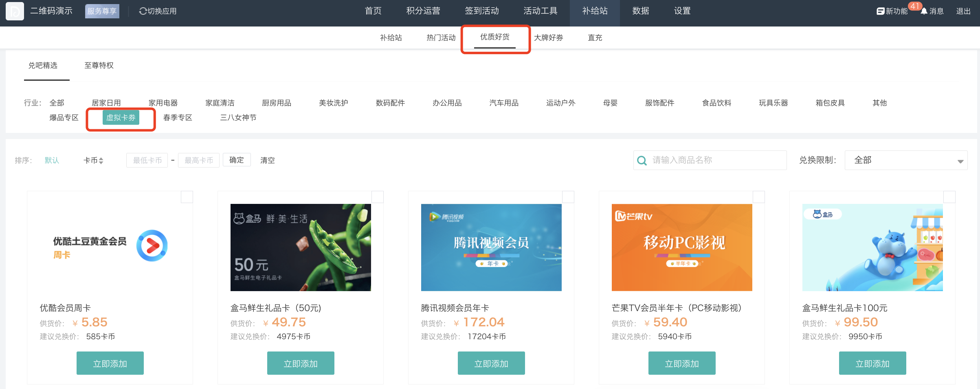Screen dimensions: 980x389
Task: Clear the price filter with 清空
Action: [x=268, y=161]
